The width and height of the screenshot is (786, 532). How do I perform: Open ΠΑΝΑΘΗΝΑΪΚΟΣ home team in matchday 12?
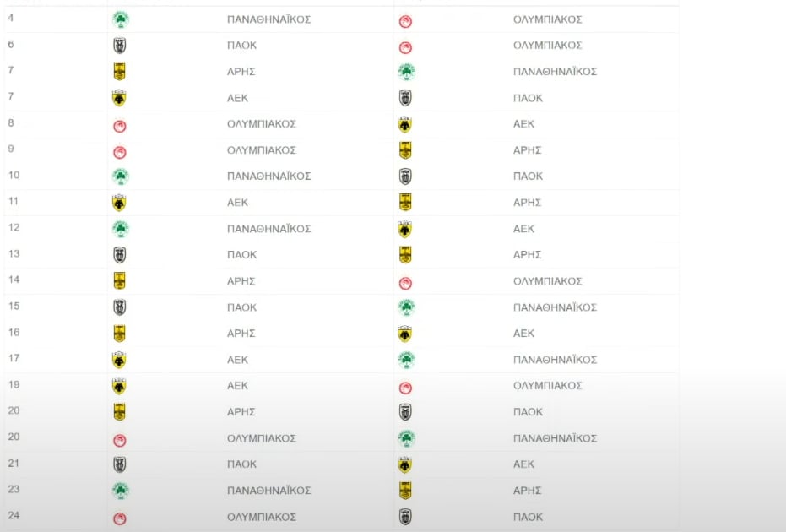tap(268, 229)
